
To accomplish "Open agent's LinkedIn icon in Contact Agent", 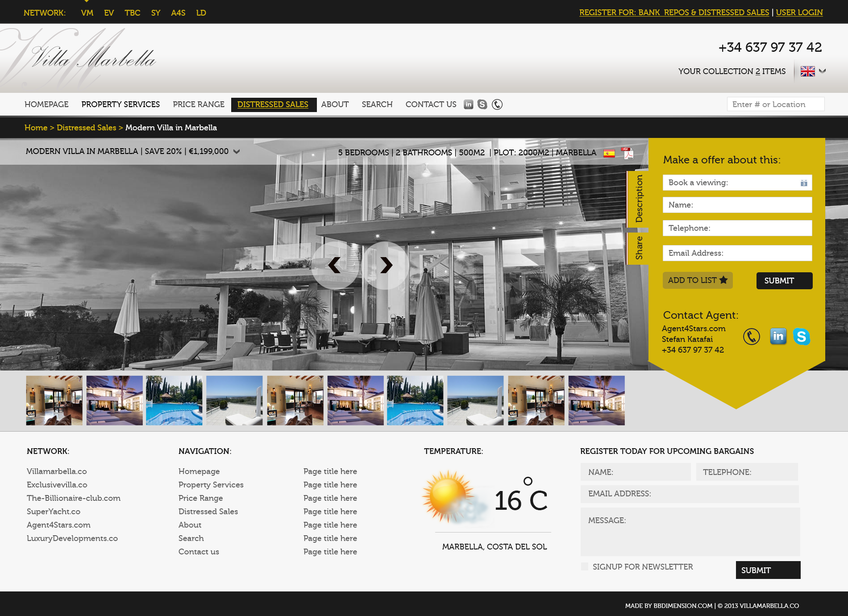I will click(x=778, y=336).
